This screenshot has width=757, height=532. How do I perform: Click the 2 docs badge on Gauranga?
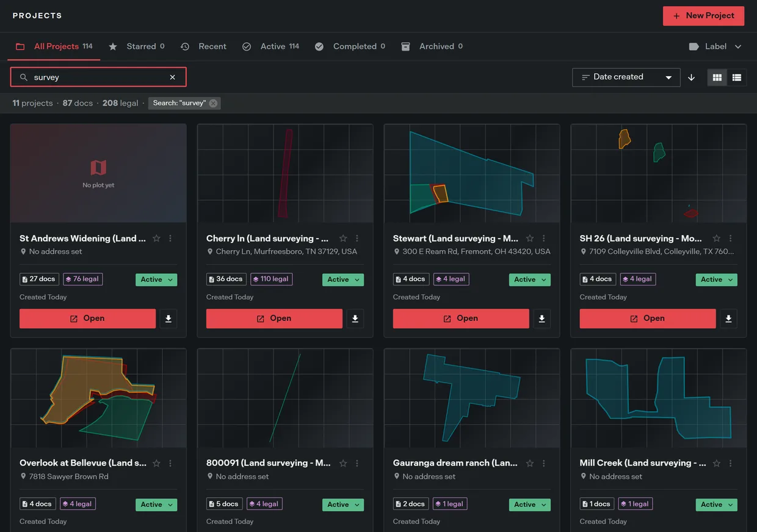(410, 504)
